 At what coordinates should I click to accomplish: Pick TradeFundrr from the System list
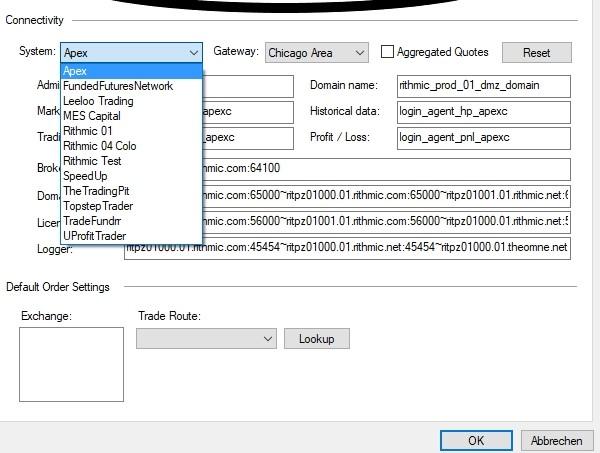(x=131, y=221)
